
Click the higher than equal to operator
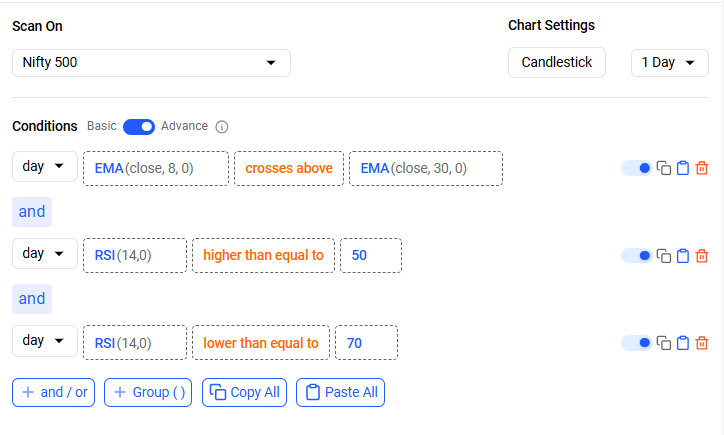(x=263, y=255)
